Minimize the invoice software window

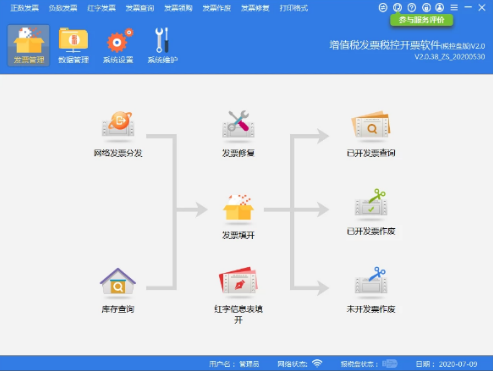[x=468, y=7]
